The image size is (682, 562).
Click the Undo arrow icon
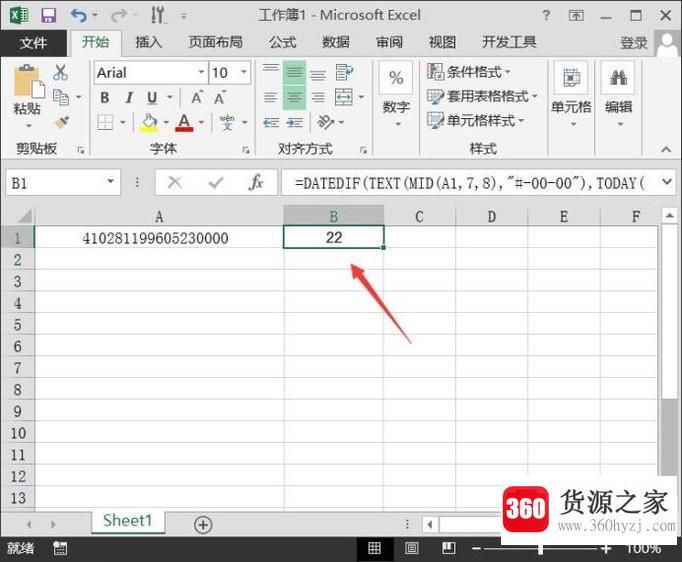[80, 16]
